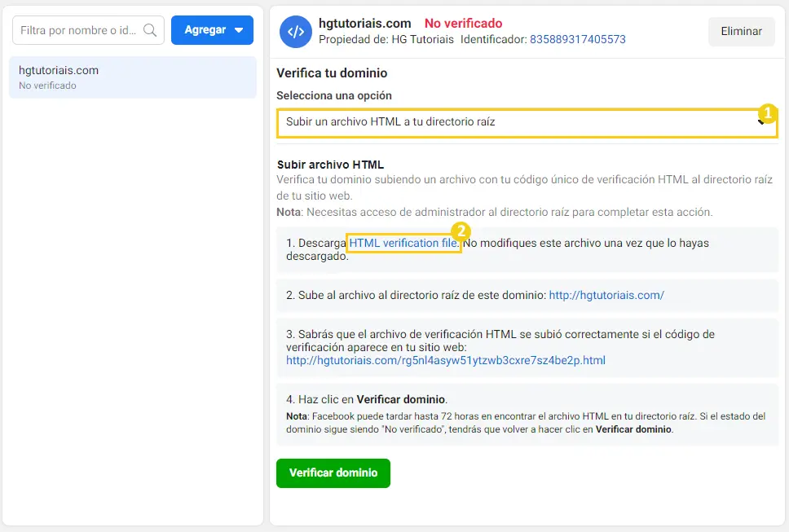Click the search magnifier icon in filter box

[149, 30]
